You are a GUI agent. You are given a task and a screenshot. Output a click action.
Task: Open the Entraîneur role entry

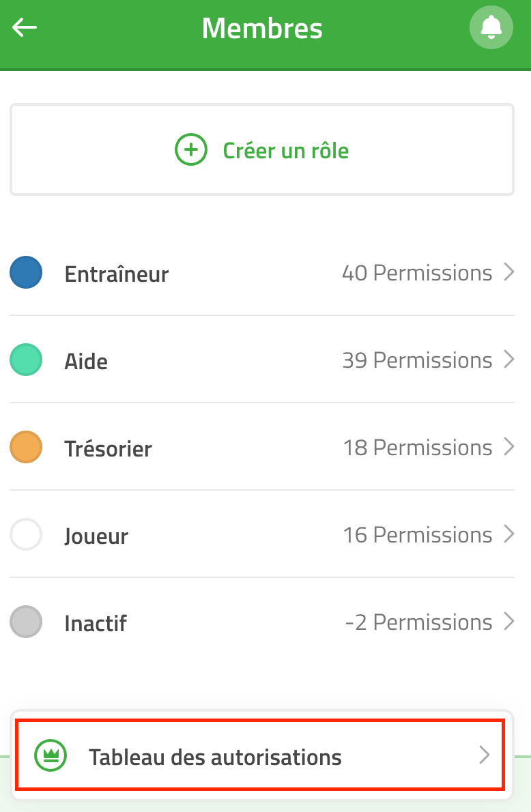click(x=262, y=272)
